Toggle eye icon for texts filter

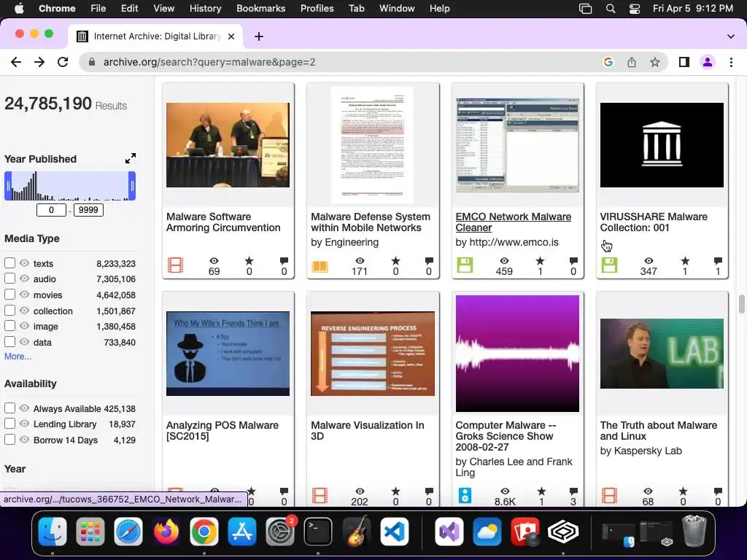[x=24, y=262]
